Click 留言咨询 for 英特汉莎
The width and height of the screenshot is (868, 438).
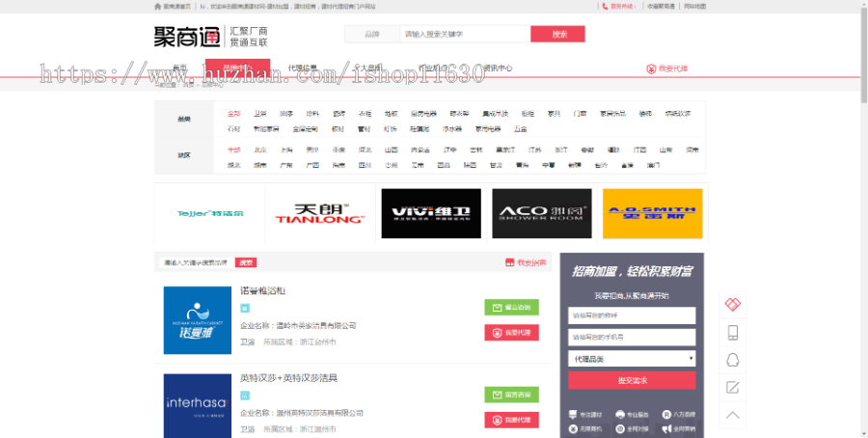click(511, 395)
